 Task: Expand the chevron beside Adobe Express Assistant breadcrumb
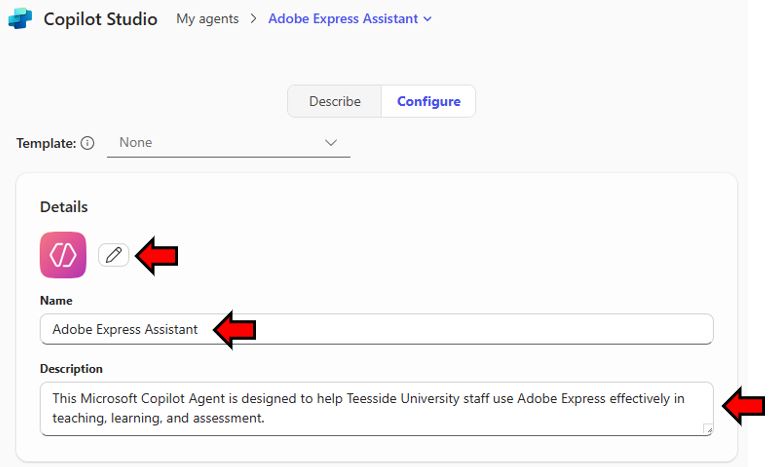coord(427,19)
